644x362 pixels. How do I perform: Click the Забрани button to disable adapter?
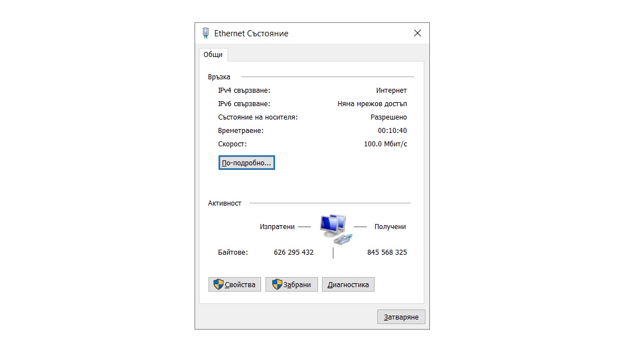tap(292, 284)
